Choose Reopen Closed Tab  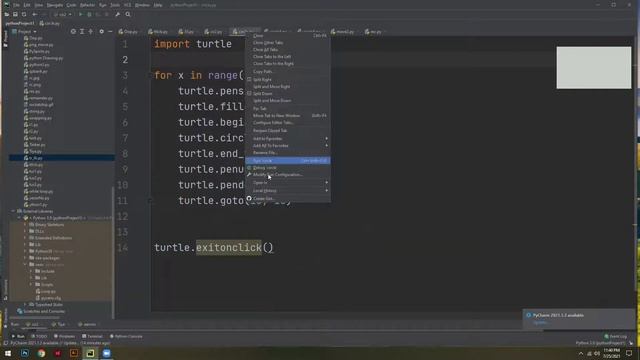[288, 131]
